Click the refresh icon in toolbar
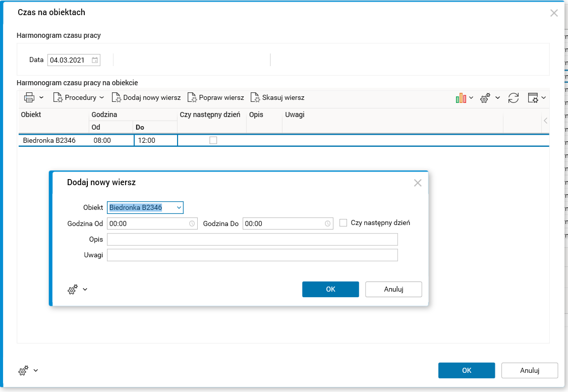Image resolution: width=568 pixels, height=392 pixels. click(x=514, y=98)
